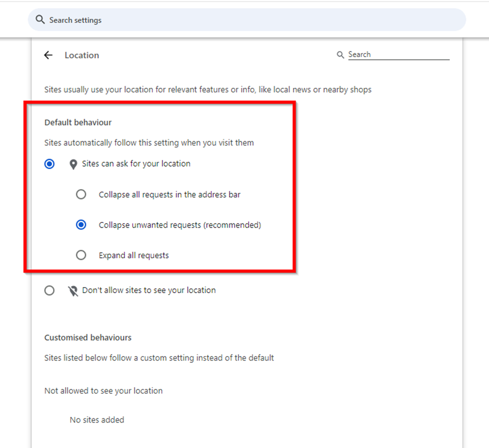Click into the Location page Search field

click(x=398, y=55)
